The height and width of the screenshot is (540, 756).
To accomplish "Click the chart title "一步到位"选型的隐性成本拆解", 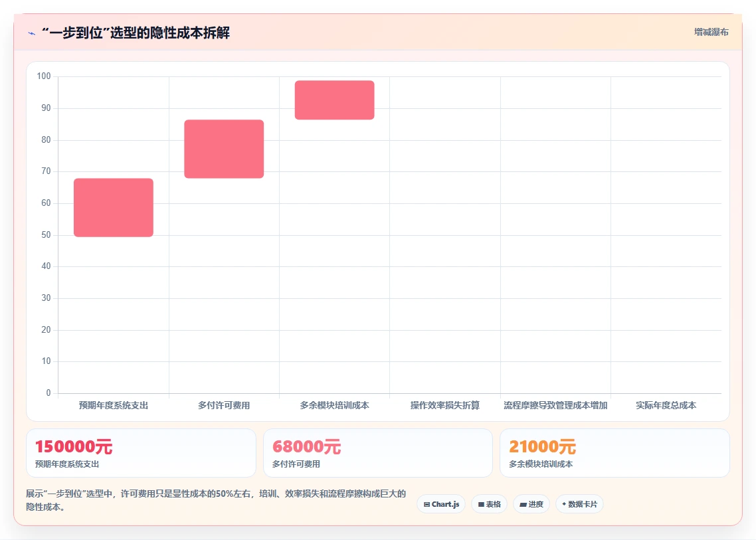I will click(136, 33).
